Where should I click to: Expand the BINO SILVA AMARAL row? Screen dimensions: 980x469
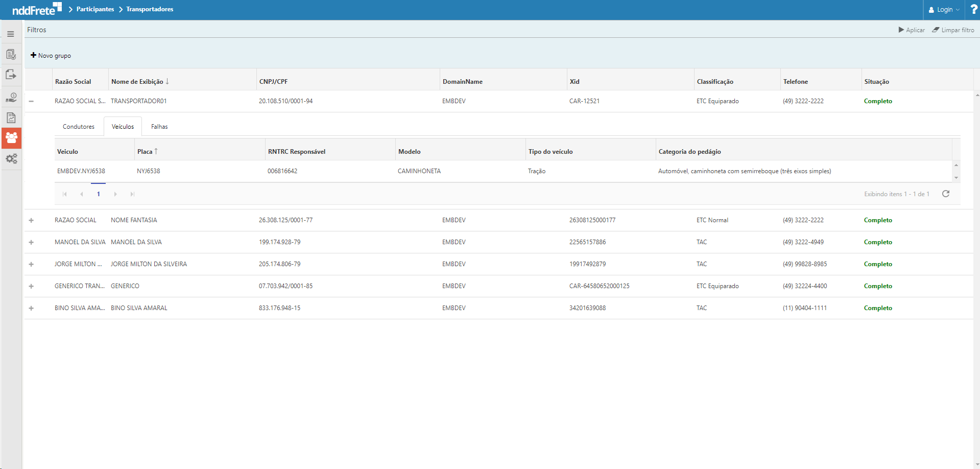tap(31, 308)
